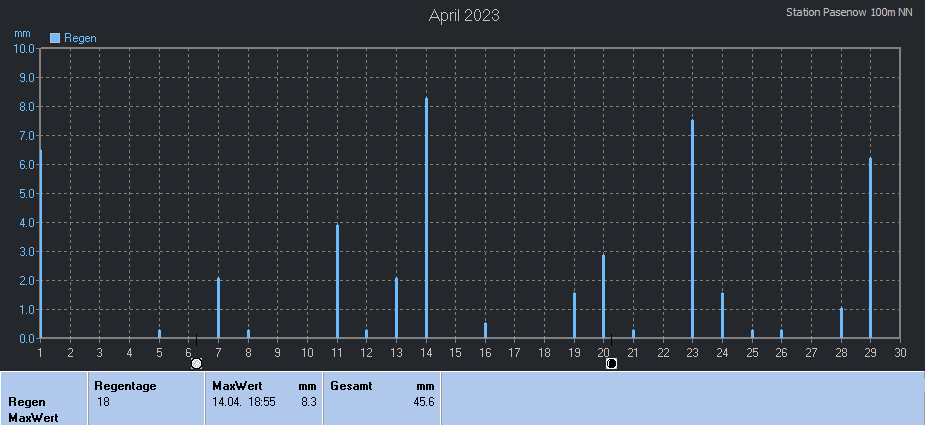Click the 'MaxWert' row label in table
The height and width of the screenshot is (425, 925).
click(33, 418)
